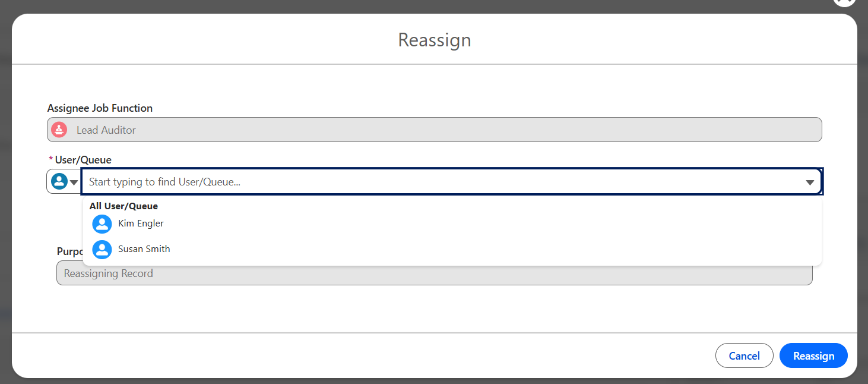Select the Kim Engler name in the list
This screenshot has height=384, width=868.
click(x=141, y=224)
